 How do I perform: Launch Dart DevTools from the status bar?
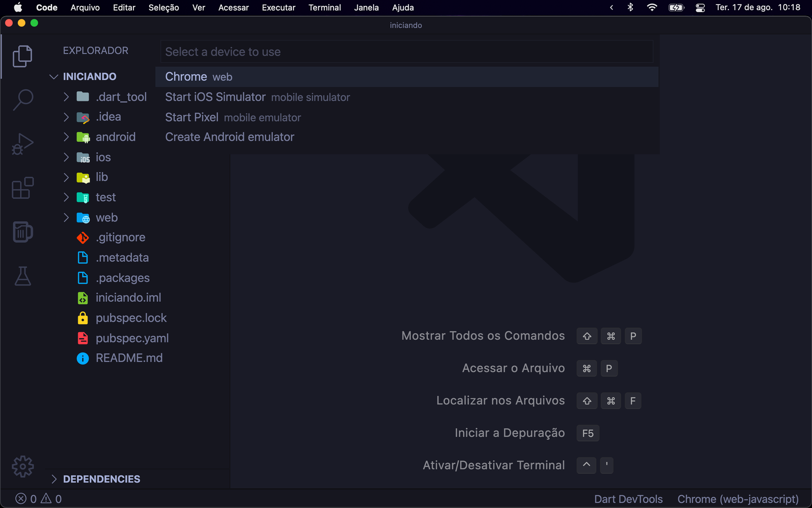click(629, 499)
